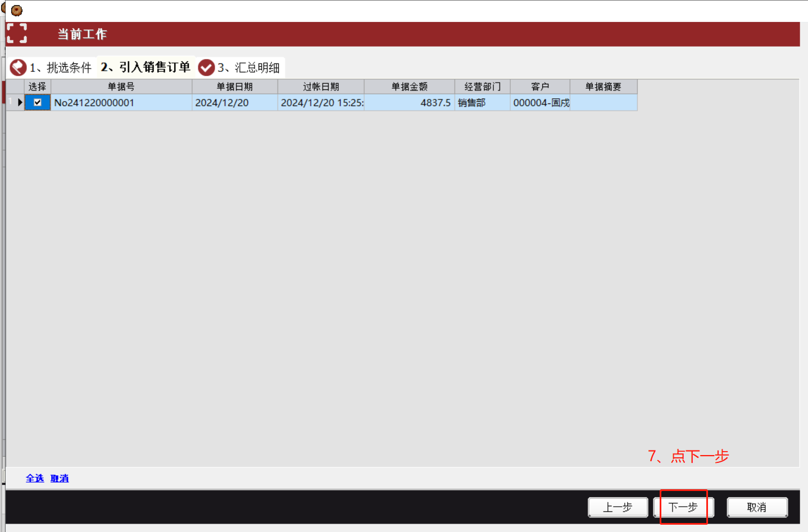This screenshot has height=532, width=808.
Task: Click the 经营部门 column header
Action: coord(483,87)
